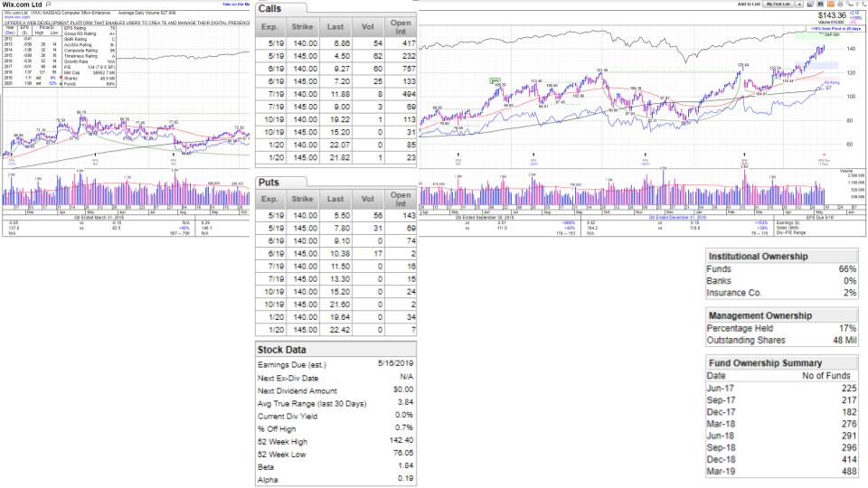
Task: Click the gray printer icon in the top toolbar
Action: click(x=840, y=4)
